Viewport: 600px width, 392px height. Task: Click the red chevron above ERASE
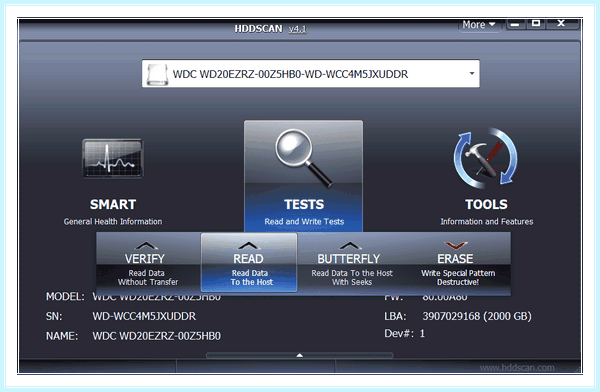(455, 245)
